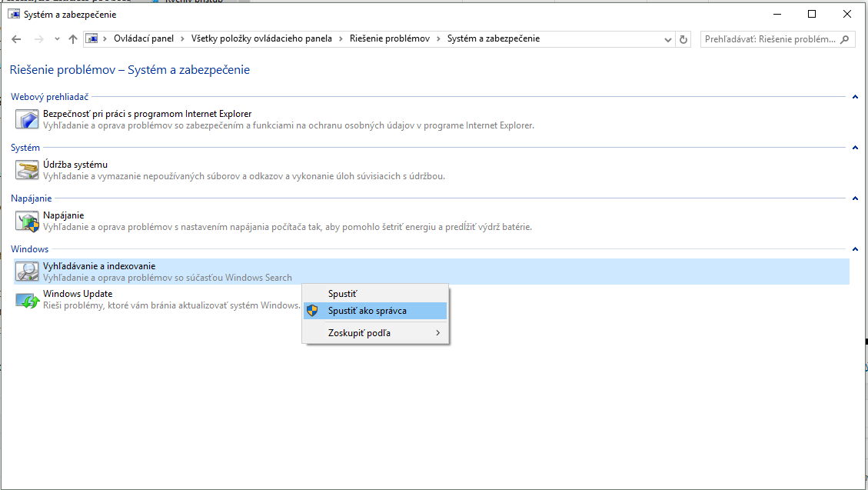Click the window title bar icon
The height and width of the screenshot is (490, 868).
[x=13, y=14]
